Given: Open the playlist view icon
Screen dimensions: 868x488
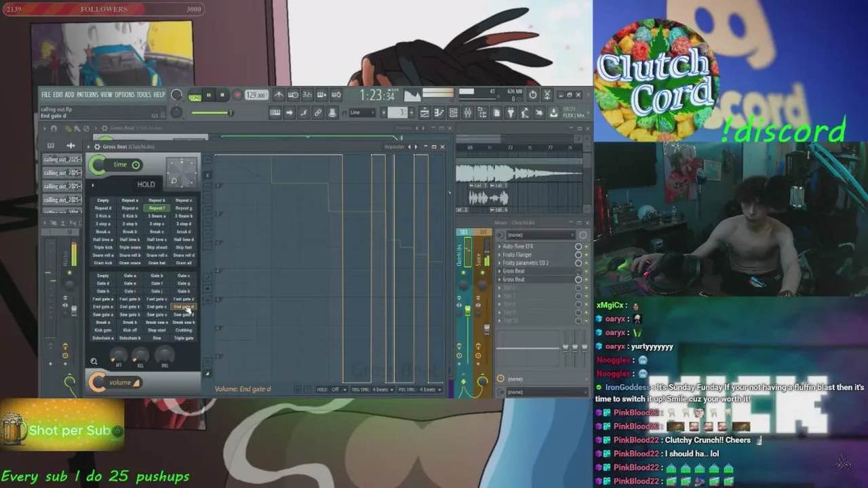Looking at the screenshot, I should coord(425,113).
